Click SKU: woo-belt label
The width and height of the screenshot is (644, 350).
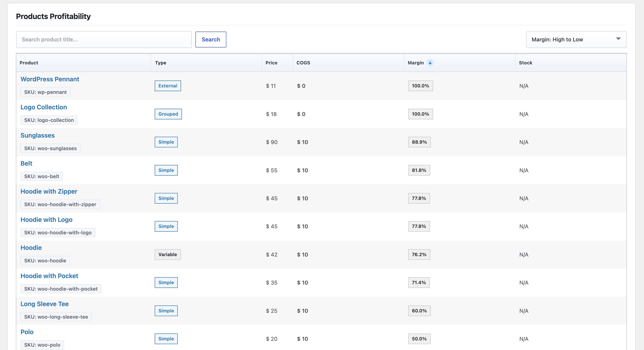tap(42, 176)
